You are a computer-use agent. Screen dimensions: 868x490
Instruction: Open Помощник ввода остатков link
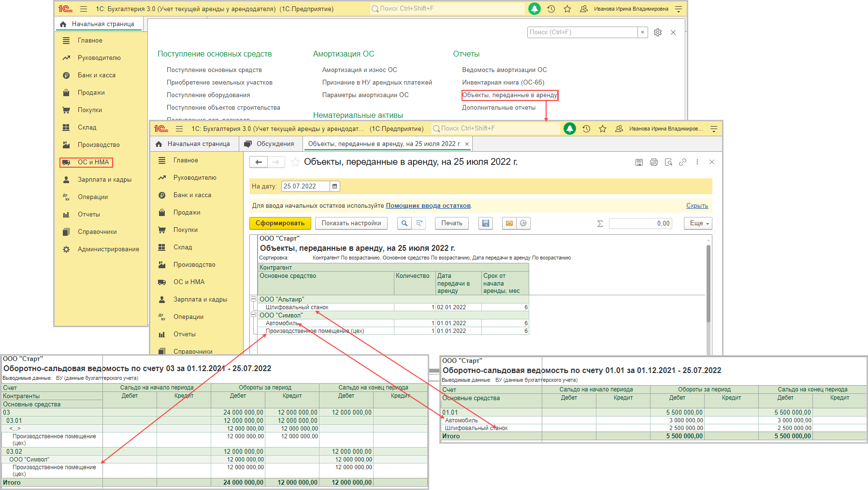pos(428,206)
